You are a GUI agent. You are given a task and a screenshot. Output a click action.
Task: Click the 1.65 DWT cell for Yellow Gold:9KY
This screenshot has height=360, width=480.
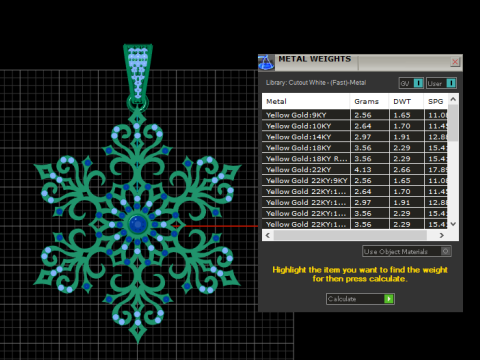point(406,115)
